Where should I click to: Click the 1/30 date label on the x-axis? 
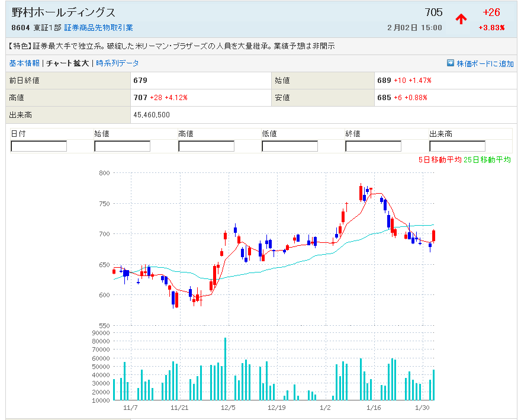coord(422,408)
